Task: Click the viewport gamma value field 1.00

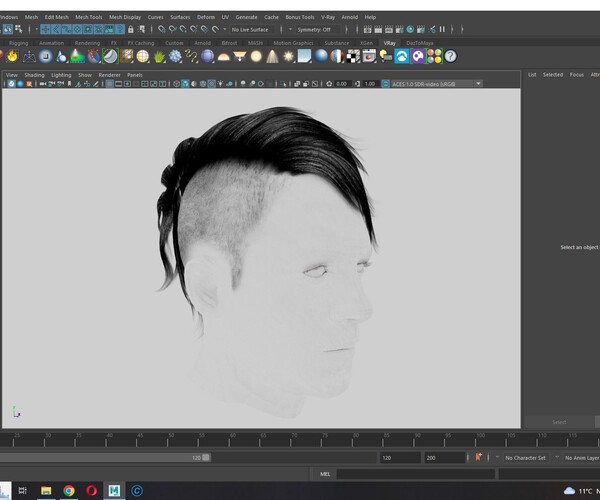Action: 370,84
